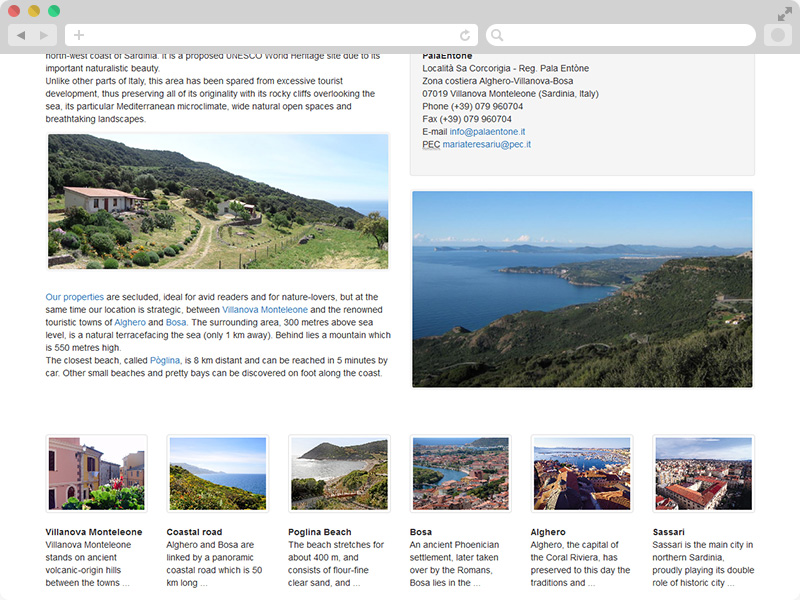Click the Zona costiera Alghero-Villanova-Bosa line
Screen dimensions: 800x600
point(497,81)
